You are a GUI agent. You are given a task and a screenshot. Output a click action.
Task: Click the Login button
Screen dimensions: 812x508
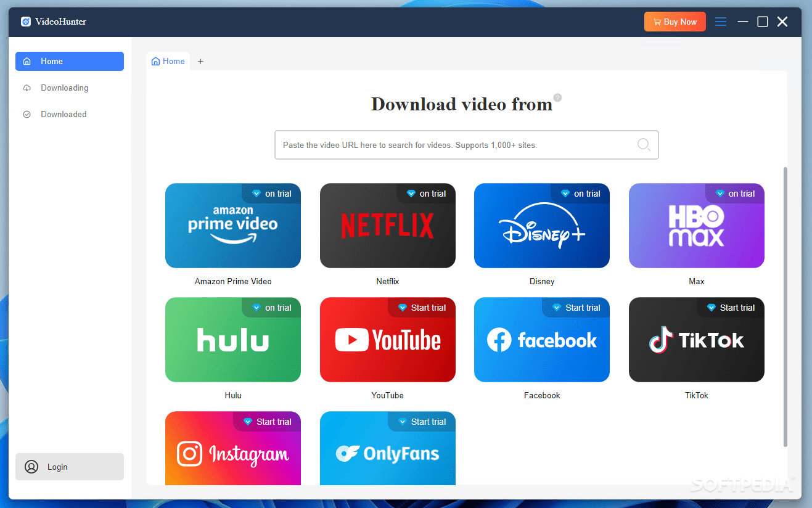pyautogui.click(x=70, y=467)
